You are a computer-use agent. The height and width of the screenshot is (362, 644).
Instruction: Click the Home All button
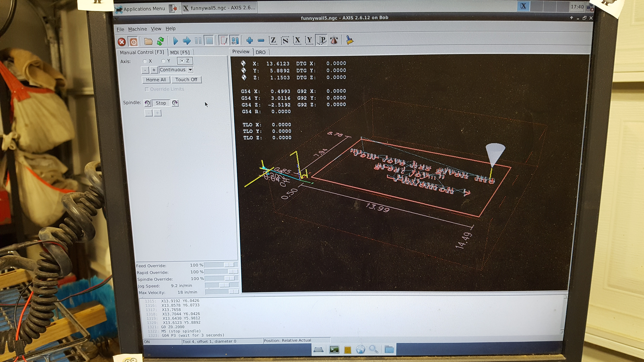(x=156, y=80)
